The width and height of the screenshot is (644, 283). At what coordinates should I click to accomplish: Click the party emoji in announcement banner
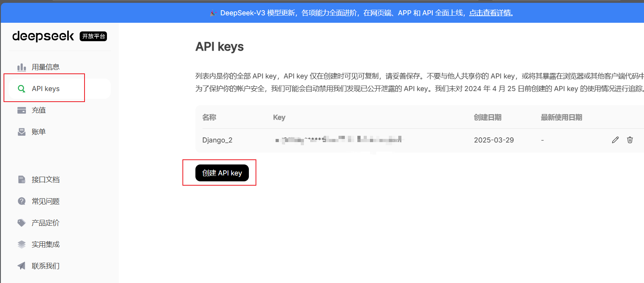pyautogui.click(x=213, y=13)
